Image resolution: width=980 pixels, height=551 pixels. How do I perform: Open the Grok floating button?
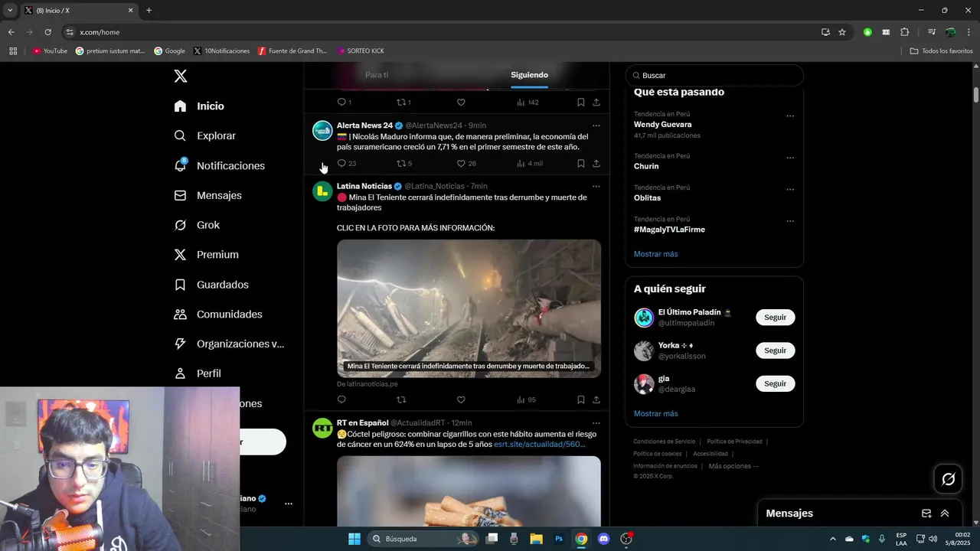(x=948, y=479)
